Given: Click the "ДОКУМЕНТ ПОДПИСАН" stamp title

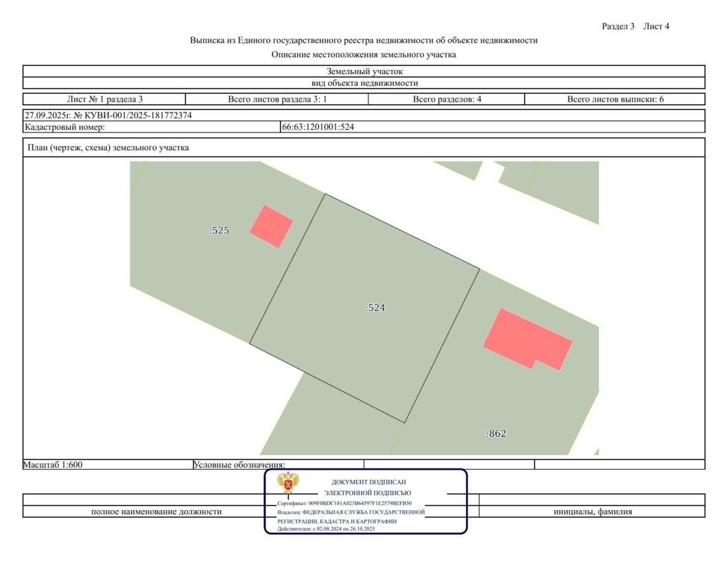Looking at the screenshot, I should point(368,482).
